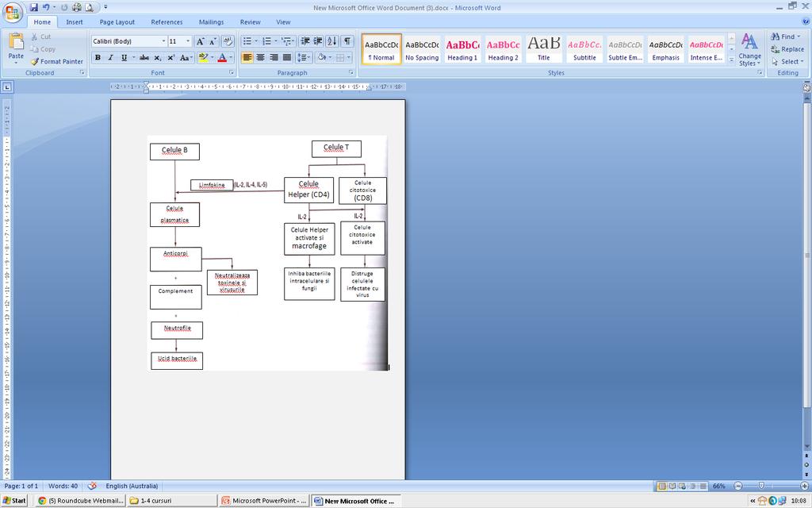The image size is (812, 508).
Task: Open the Office button menu
Action: tap(13, 11)
